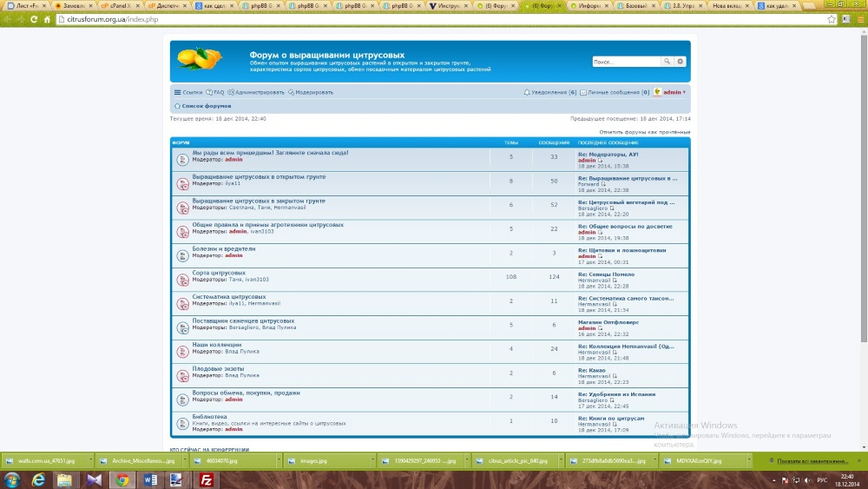Viewport: 868px width, 489px height.
Task: Click into the Поиск search field
Action: (626, 62)
